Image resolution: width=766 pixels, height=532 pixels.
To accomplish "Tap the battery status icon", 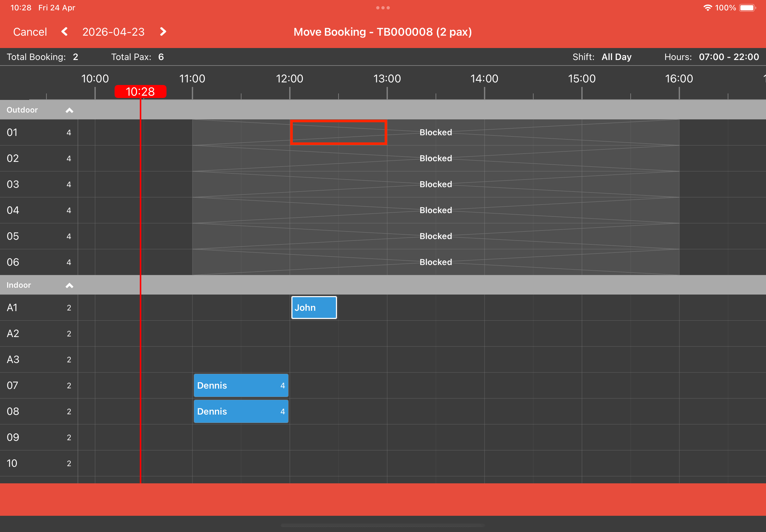I will pyautogui.click(x=747, y=8).
